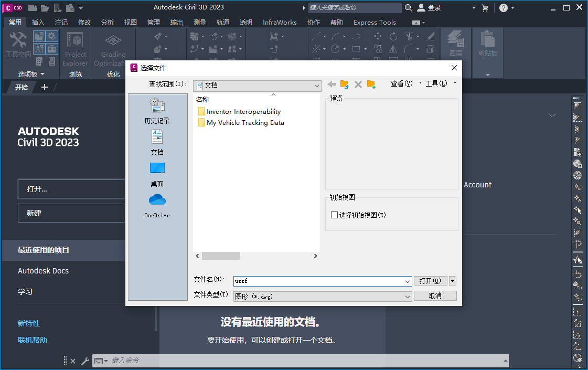The image size is (588, 370).
Task: Switch to the Express Tools ribbon tab
Action: [x=374, y=22]
